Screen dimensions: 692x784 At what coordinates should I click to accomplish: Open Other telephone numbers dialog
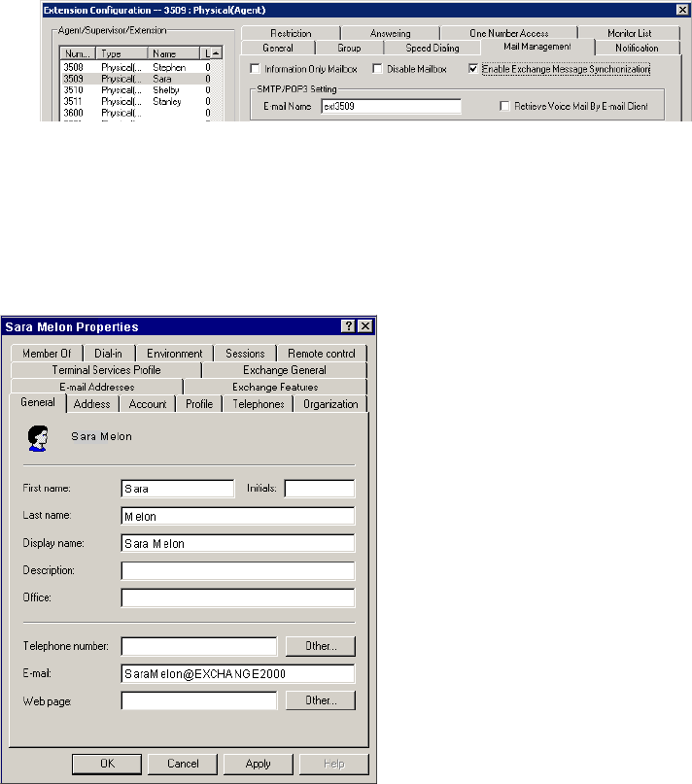(321, 646)
